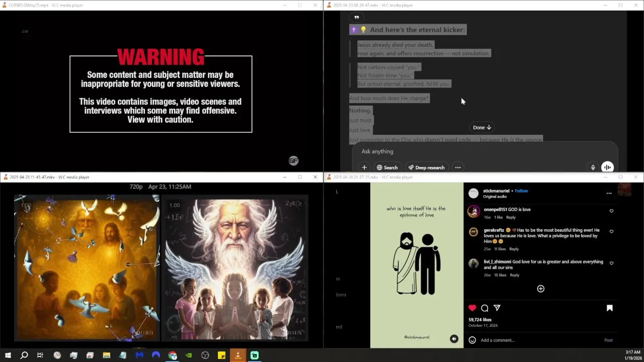Open the three-dot post options menu

click(x=609, y=193)
